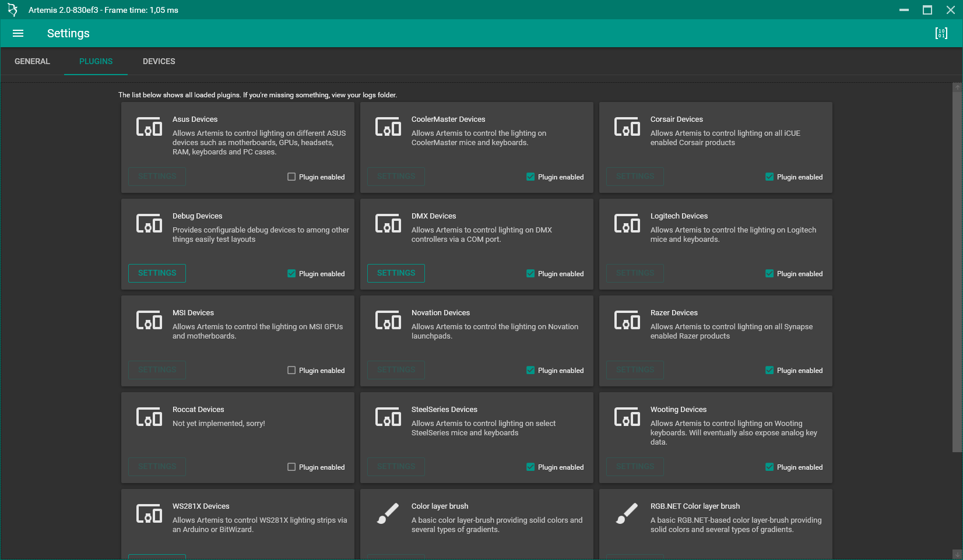This screenshot has width=963, height=560.
Task: Toggle Plugin enabled for Razer Devices
Action: click(769, 370)
